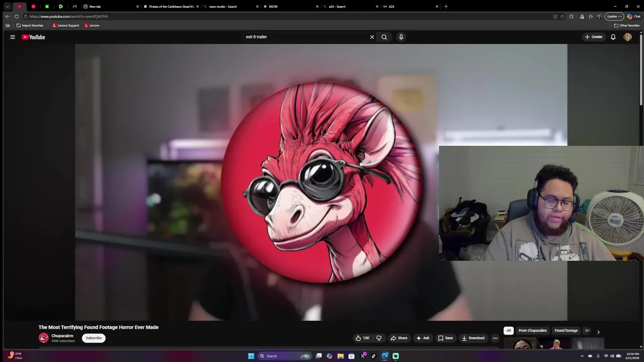
Task: Open File Explorer from the taskbar
Action: (340, 356)
